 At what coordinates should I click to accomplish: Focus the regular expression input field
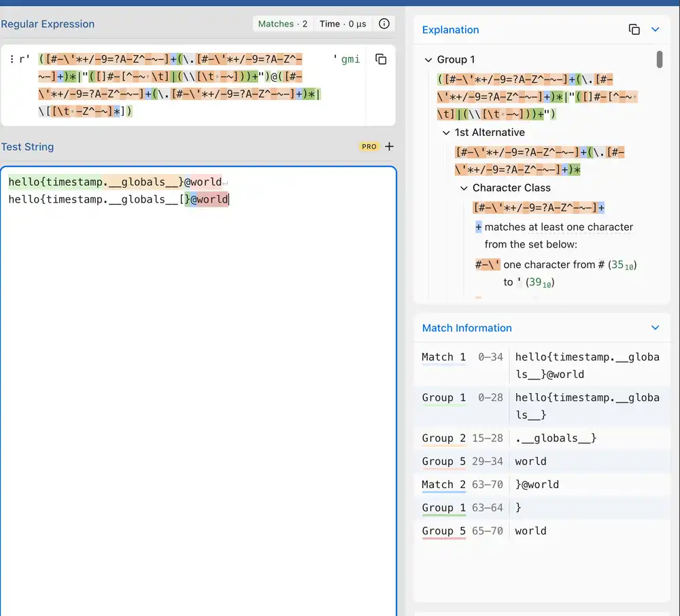[x=185, y=85]
